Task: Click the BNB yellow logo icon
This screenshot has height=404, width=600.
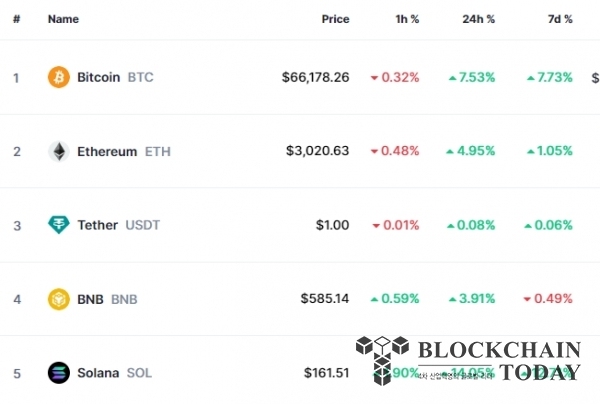Action: point(59,299)
